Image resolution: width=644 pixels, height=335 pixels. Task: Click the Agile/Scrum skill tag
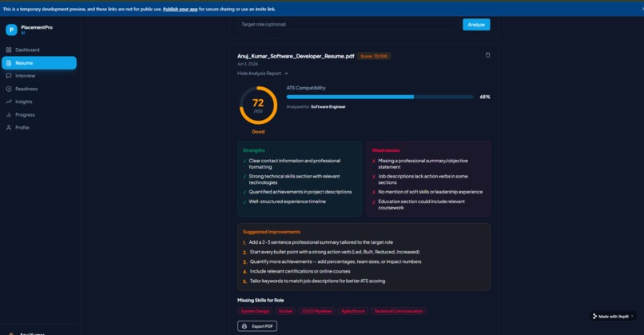[x=353, y=311]
